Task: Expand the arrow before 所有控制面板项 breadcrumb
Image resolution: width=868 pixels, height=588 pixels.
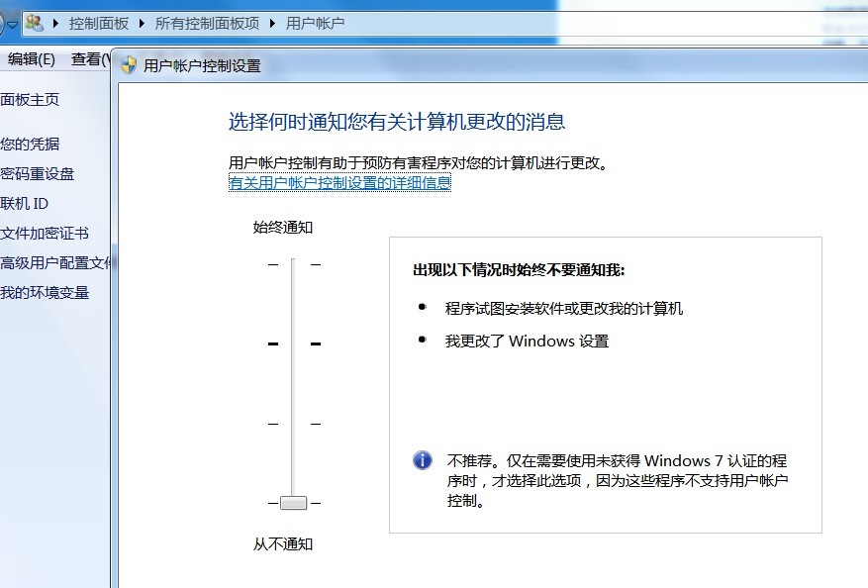Action: click(142, 23)
